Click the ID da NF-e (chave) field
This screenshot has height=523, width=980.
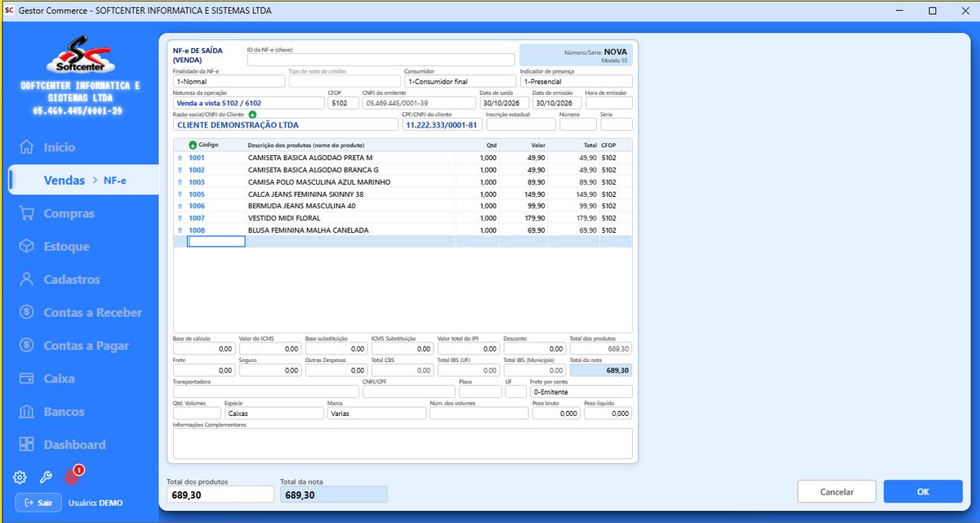381,60
